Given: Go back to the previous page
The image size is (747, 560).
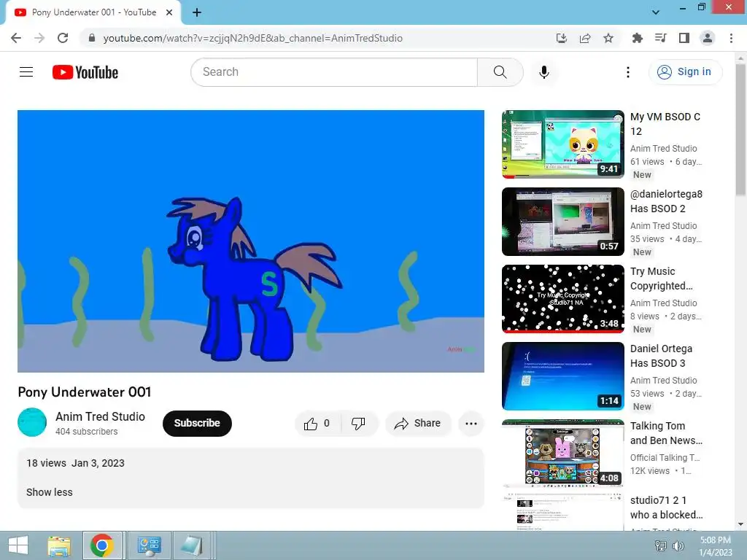Looking at the screenshot, I should [x=16, y=38].
